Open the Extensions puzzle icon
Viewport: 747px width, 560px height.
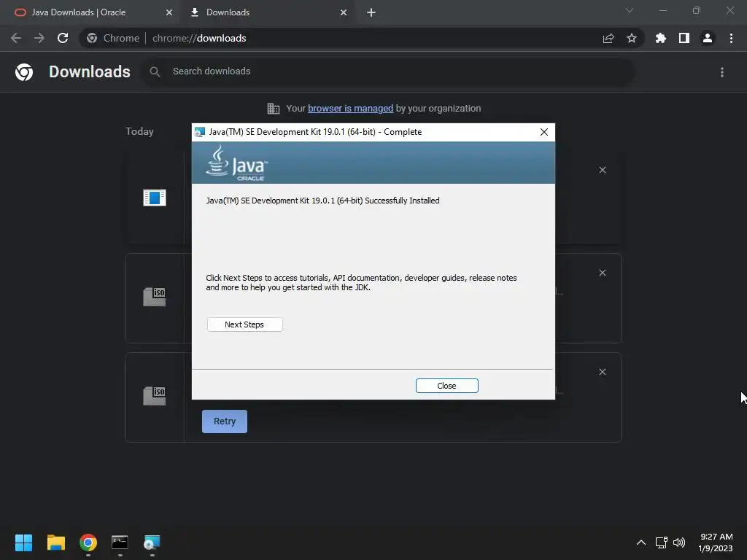[661, 38]
